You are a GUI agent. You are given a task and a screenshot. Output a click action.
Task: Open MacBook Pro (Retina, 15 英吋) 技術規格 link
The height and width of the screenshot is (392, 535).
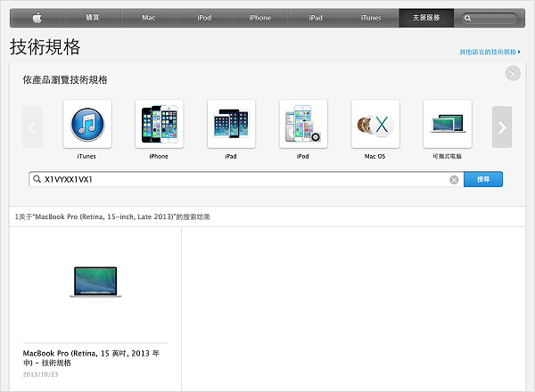pos(91,358)
